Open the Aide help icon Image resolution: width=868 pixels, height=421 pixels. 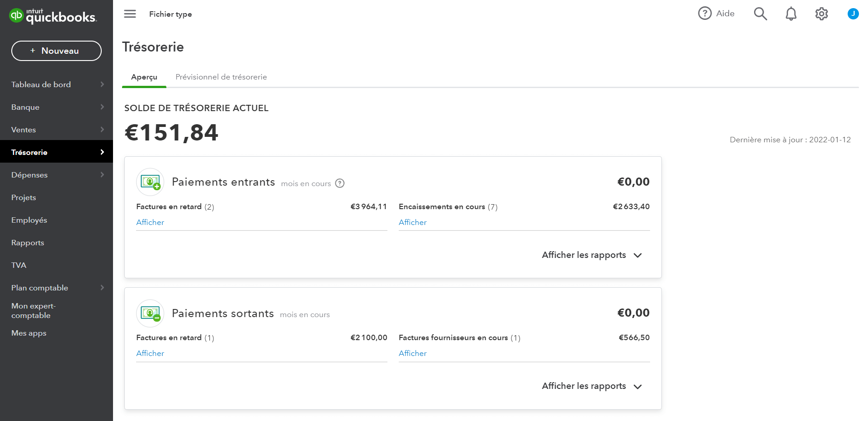click(x=704, y=14)
